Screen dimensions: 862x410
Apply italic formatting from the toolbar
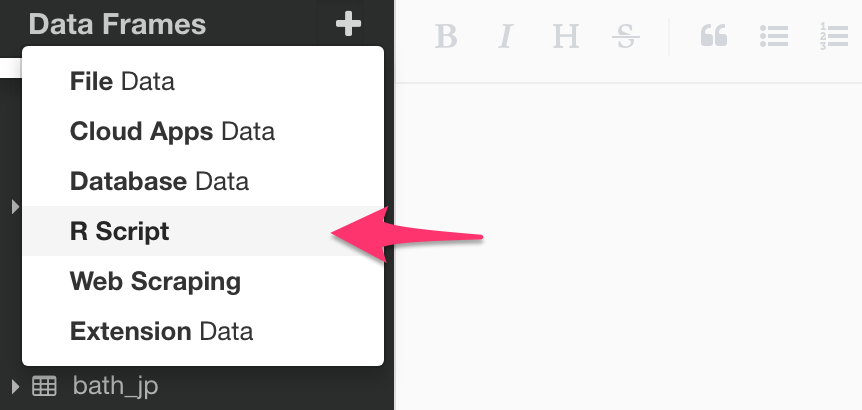506,37
